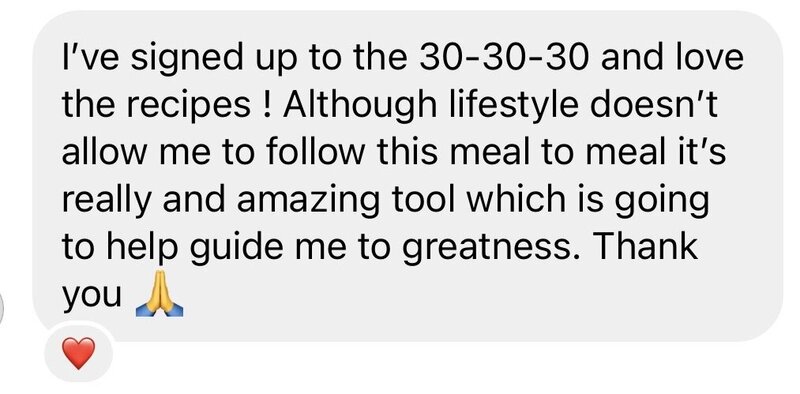The width and height of the screenshot is (800, 394).
Task: Select the word "help" on the fifth line
Action: coord(144,248)
